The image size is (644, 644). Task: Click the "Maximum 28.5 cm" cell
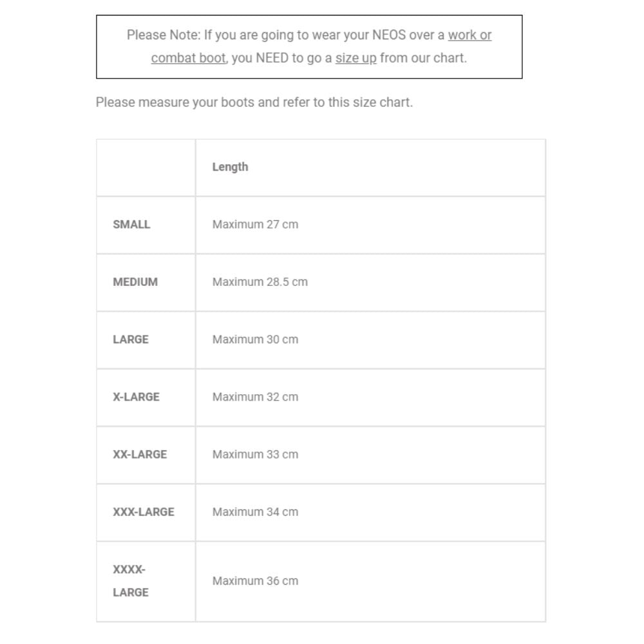260,282
